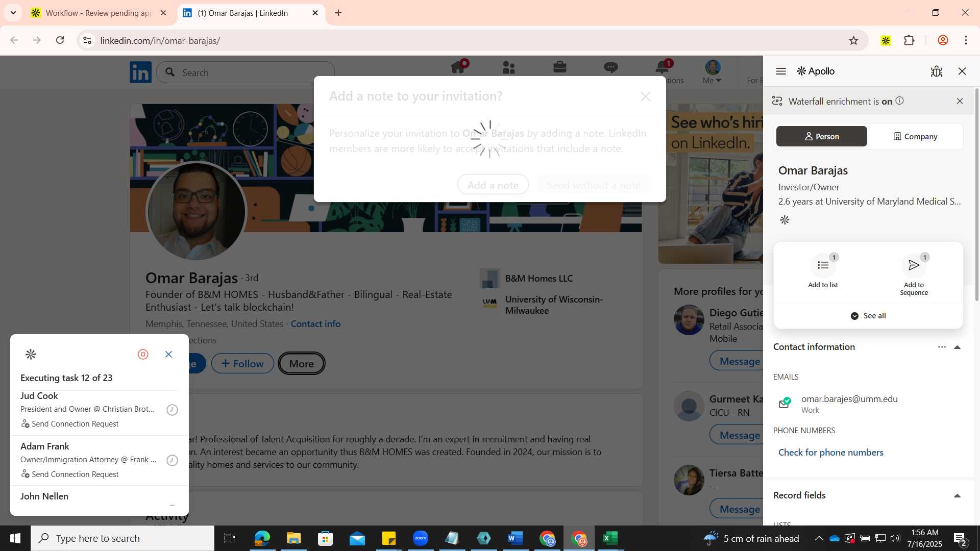Screen dimensions: 980x551
Task: Close the invitation note dialog
Action: point(646,96)
